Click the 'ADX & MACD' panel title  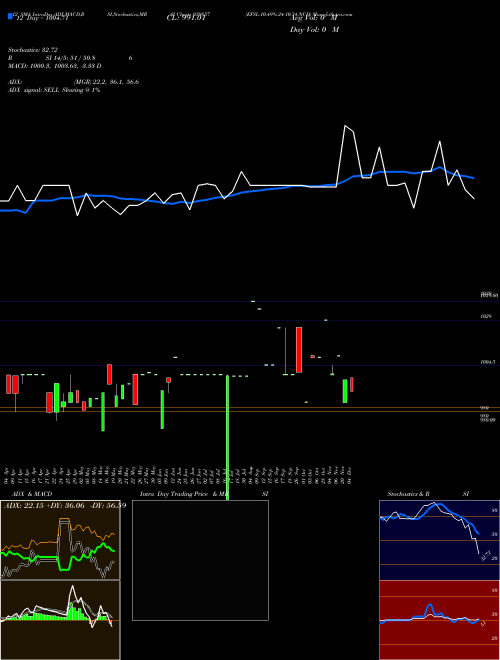[32, 494]
